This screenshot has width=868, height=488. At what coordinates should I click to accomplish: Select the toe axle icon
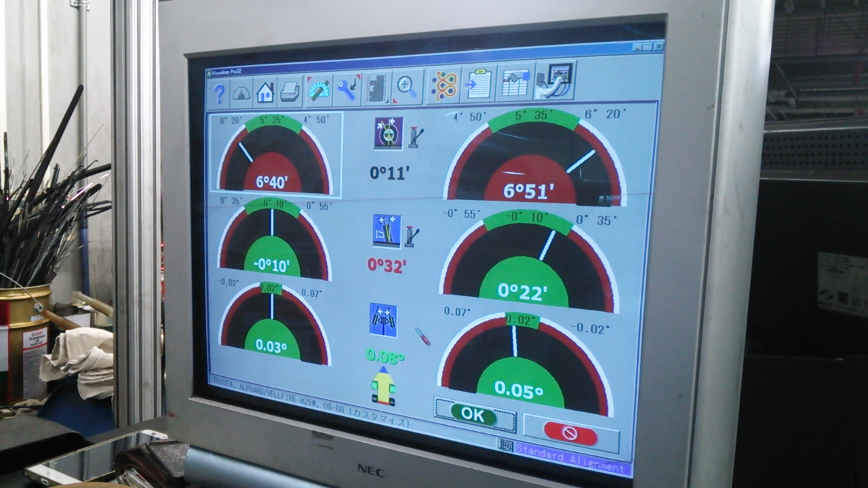(384, 320)
